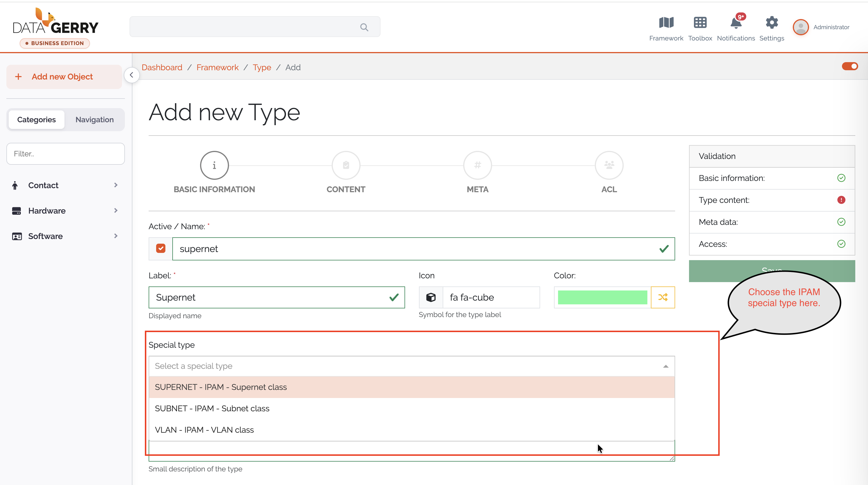Click the ACL step users icon
Viewport: 868px width, 485px height.
(609, 165)
